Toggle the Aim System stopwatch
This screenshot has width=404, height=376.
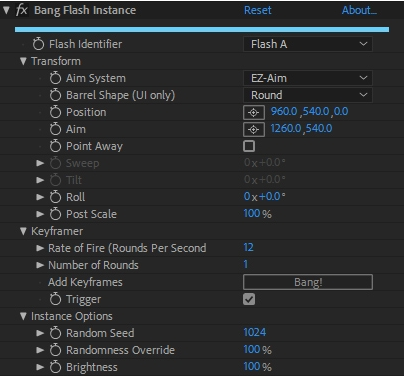point(55,78)
